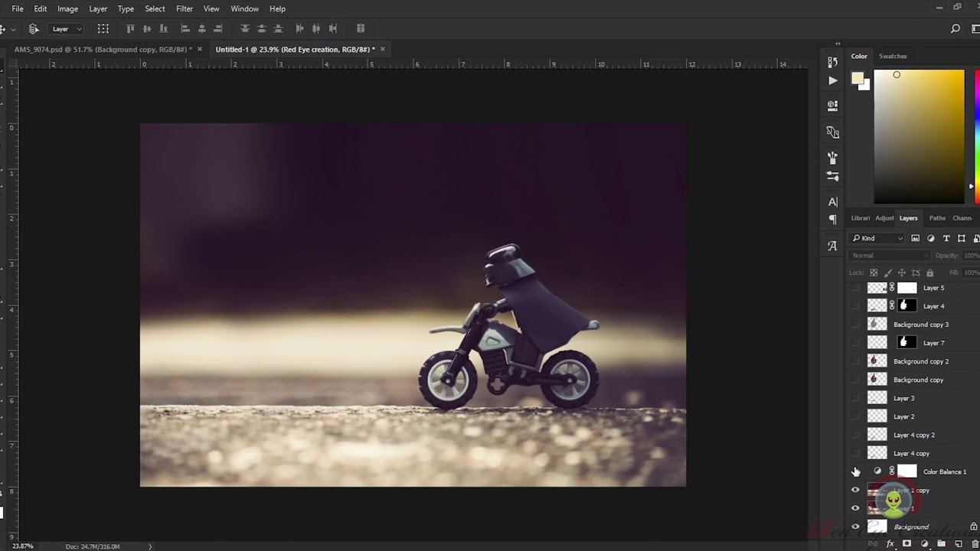Show Layer 4 visibility box
Screen dimensions: 980x551
(x=856, y=306)
